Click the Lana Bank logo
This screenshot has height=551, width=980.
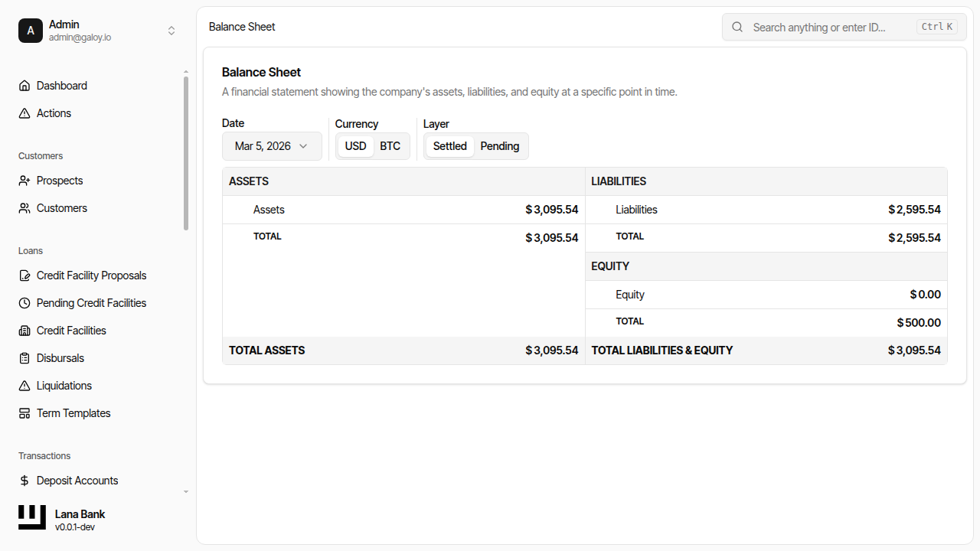pyautogui.click(x=31, y=517)
